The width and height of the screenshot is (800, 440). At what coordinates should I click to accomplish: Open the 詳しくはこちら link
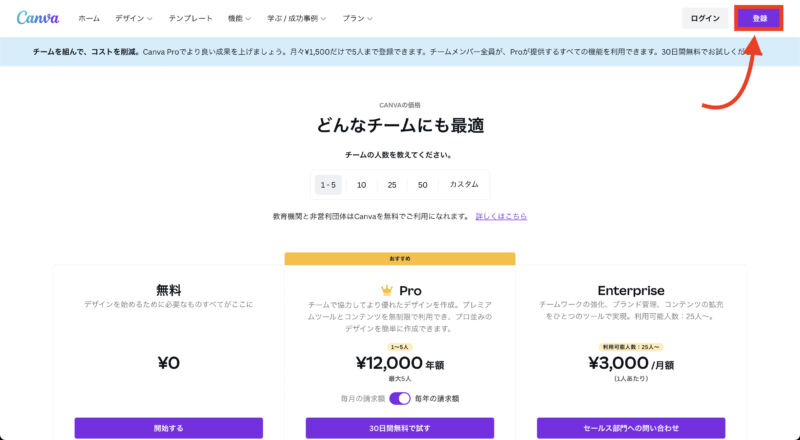click(501, 216)
